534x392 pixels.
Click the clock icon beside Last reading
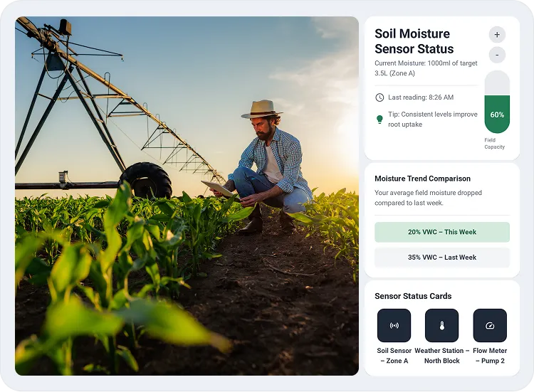point(379,97)
